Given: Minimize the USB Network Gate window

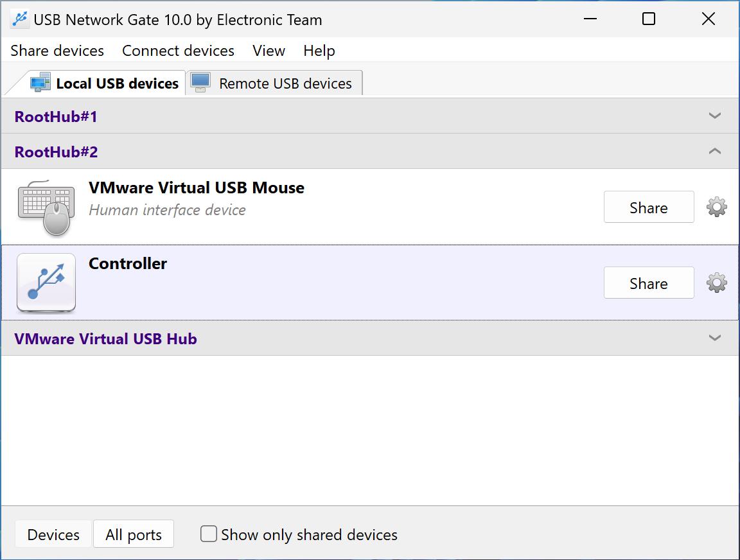Looking at the screenshot, I should [x=590, y=19].
